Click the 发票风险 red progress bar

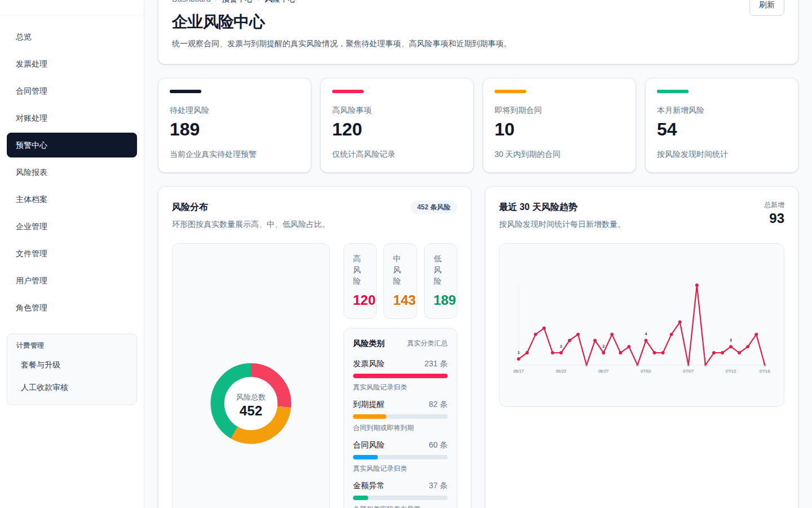coord(400,376)
